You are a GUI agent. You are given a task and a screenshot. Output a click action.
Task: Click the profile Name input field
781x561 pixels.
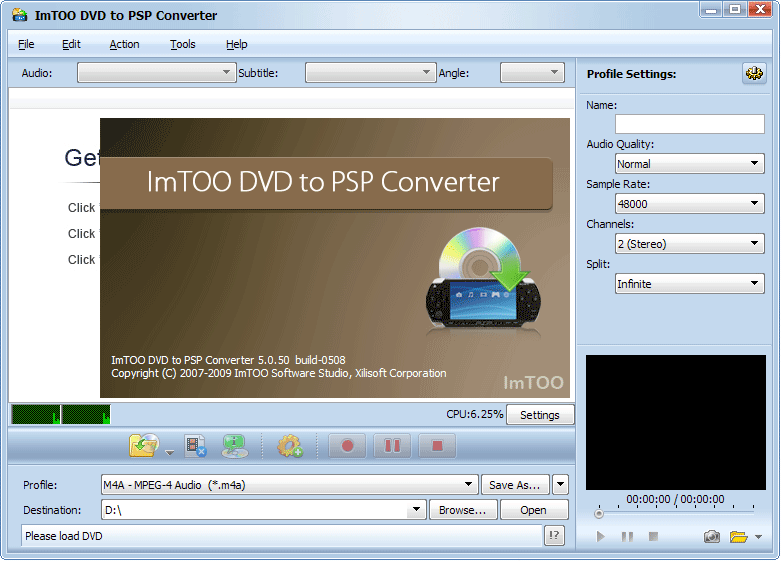(x=689, y=124)
